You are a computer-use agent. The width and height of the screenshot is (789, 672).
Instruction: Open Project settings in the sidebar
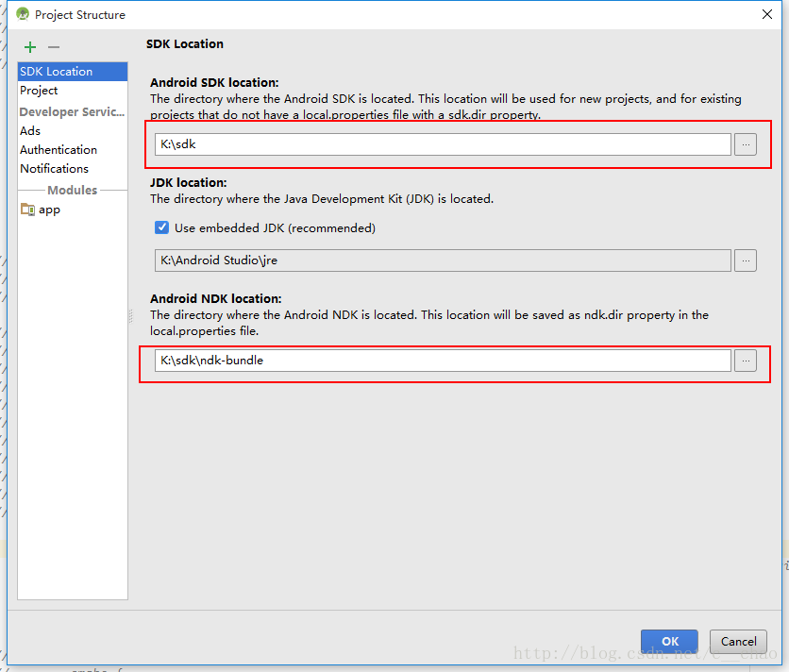coord(73,91)
